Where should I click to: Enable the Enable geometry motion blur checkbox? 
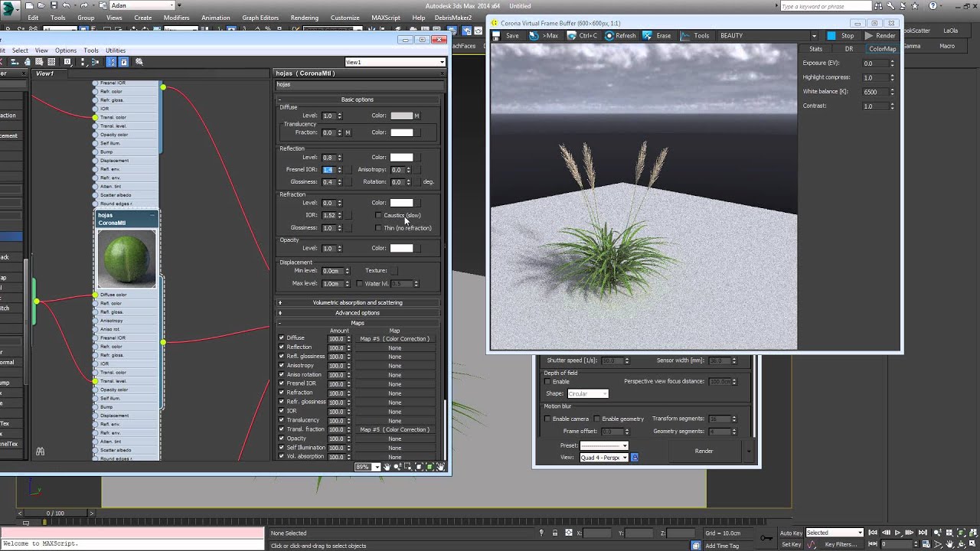coord(597,419)
